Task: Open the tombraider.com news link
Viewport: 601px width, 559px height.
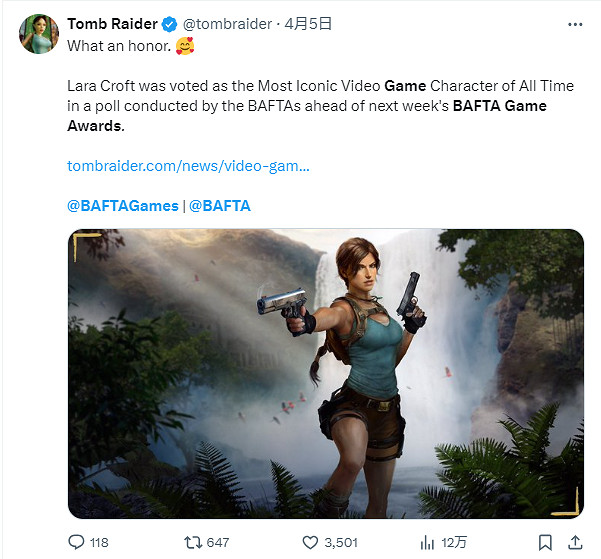Action: point(188,166)
